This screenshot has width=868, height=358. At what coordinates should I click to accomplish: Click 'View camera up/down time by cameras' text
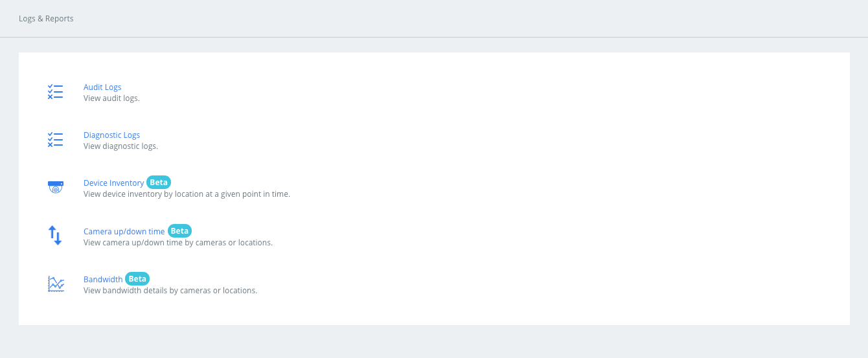coord(178,243)
